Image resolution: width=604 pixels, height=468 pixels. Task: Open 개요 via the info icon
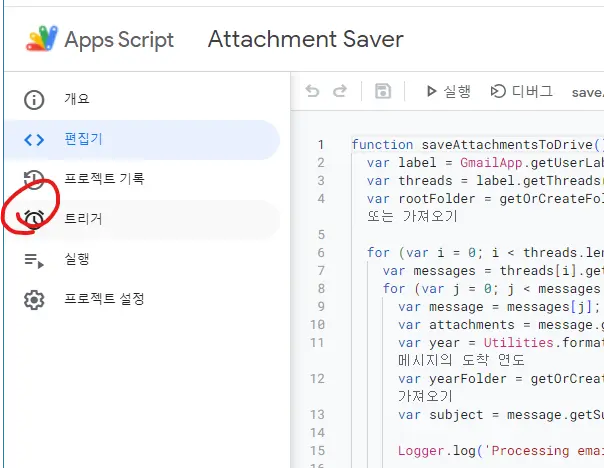(35, 99)
